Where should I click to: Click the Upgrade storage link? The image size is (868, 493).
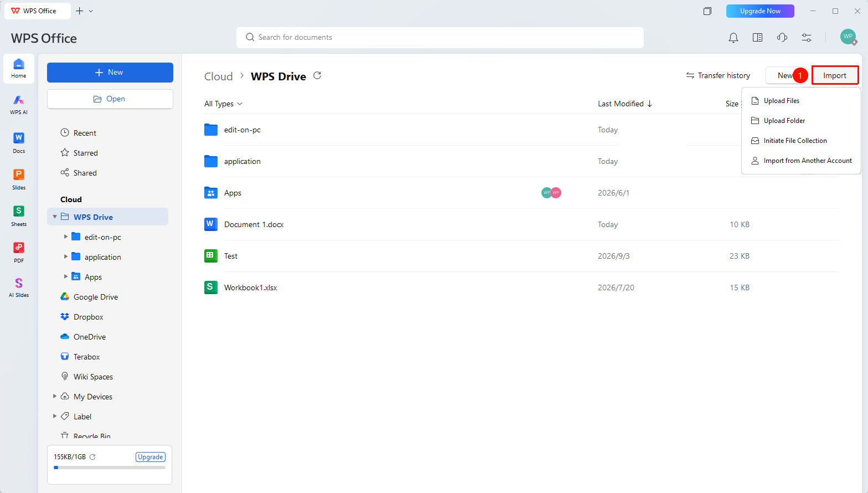point(151,457)
